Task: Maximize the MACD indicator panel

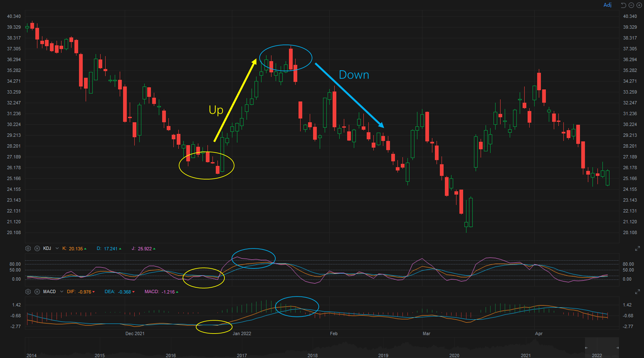Action: coord(637,292)
